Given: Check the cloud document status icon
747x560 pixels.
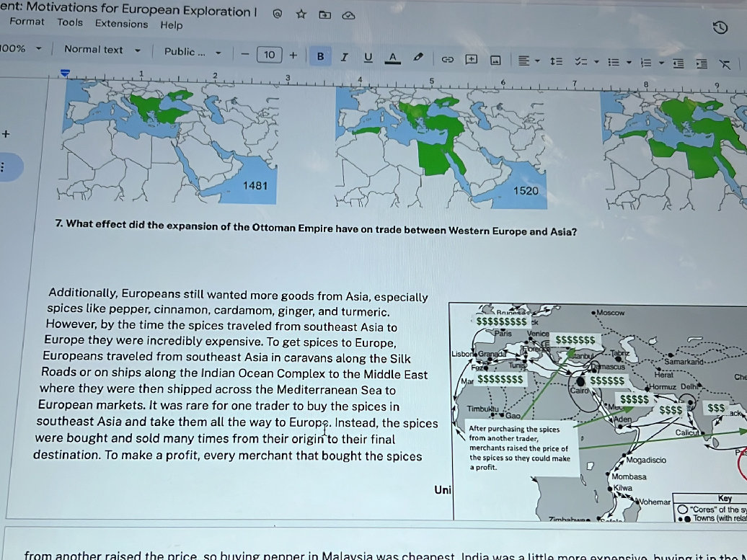Looking at the screenshot, I should coord(349,15).
